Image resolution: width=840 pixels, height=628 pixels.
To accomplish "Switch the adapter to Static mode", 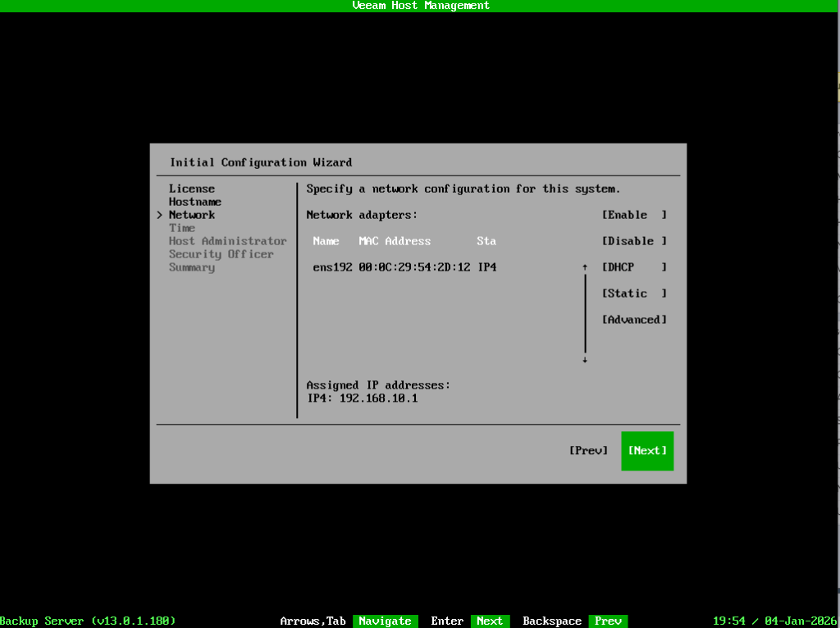I will (634, 294).
